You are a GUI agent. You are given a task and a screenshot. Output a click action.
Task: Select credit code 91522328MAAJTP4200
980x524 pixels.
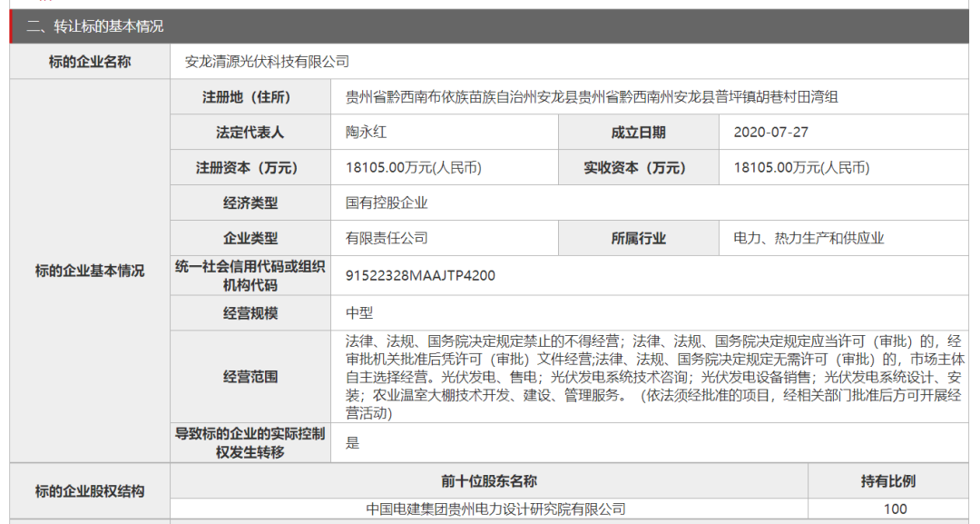coord(421,276)
